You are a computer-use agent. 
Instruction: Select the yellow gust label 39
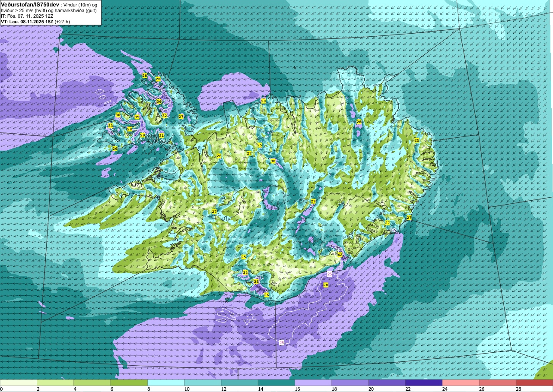[256, 281]
